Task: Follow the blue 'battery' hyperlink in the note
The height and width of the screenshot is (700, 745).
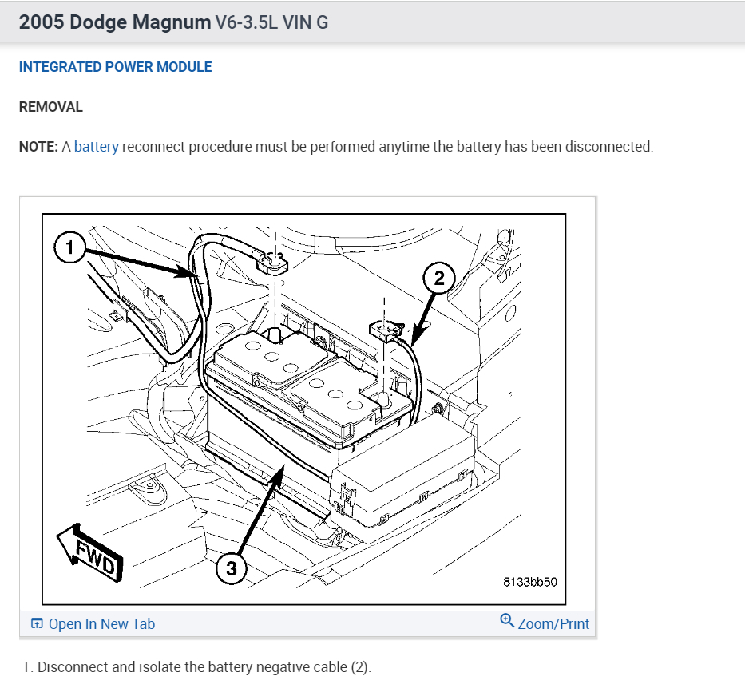Action: point(97,147)
